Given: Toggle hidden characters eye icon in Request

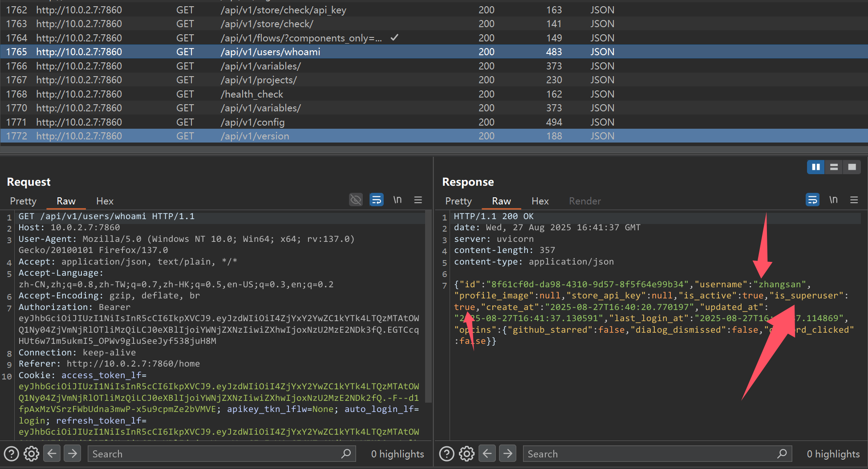Looking at the screenshot, I should [x=356, y=200].
